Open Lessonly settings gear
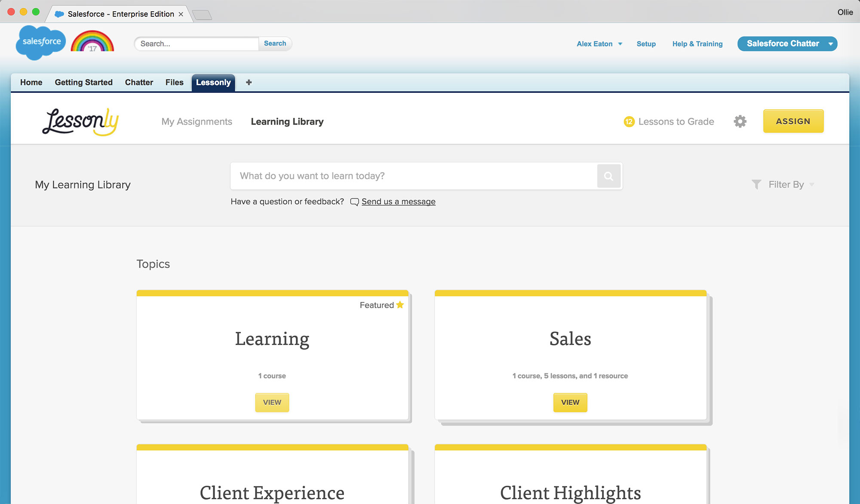The width and height of the screenshot is (860, 504). 740,122
